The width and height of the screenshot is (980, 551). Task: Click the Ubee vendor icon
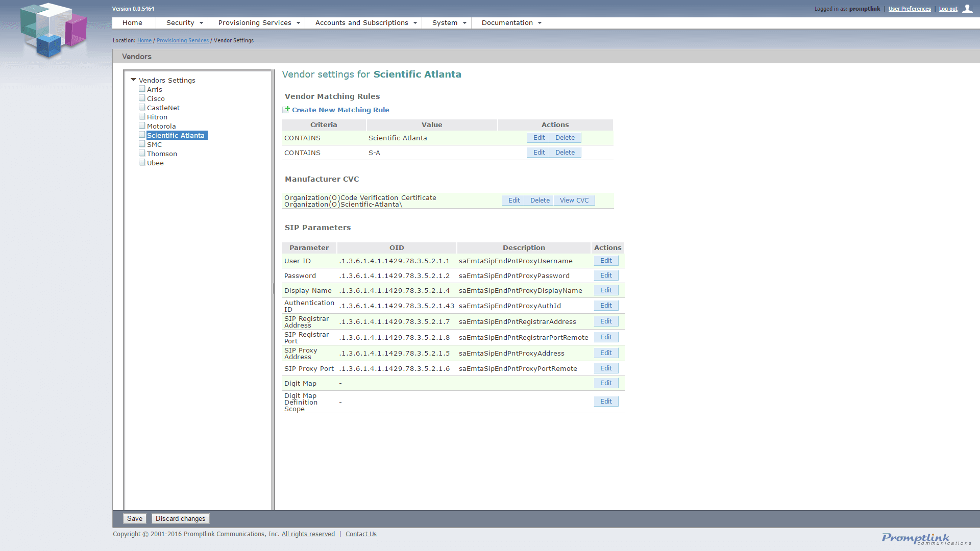(x=142, y=163)
